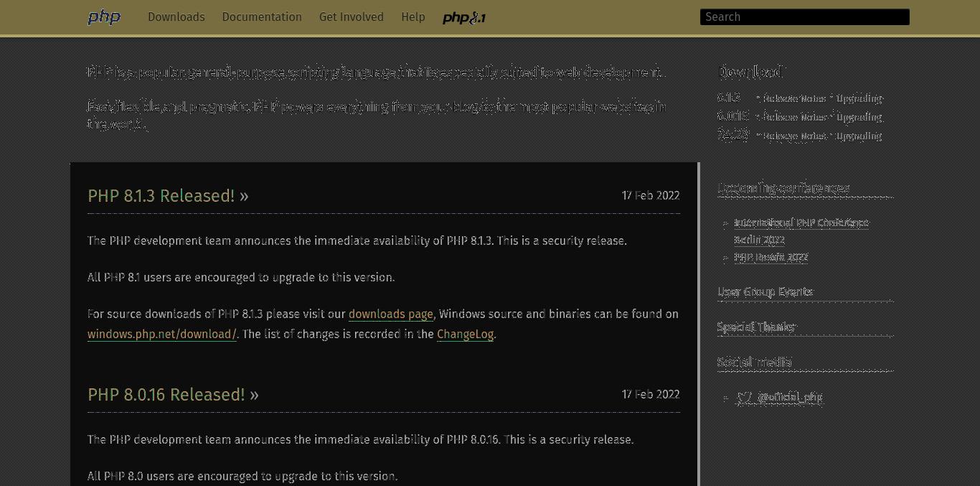Screen dimensions: 980x486
Task: Open Release Notes for 8.0.16
Action: 794,117
